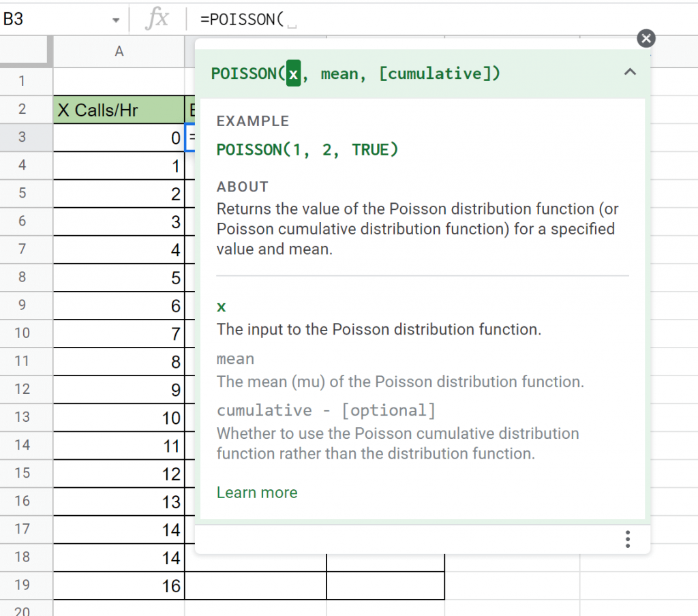
Task: Click the fx function icon
Action: pos(157,19)
